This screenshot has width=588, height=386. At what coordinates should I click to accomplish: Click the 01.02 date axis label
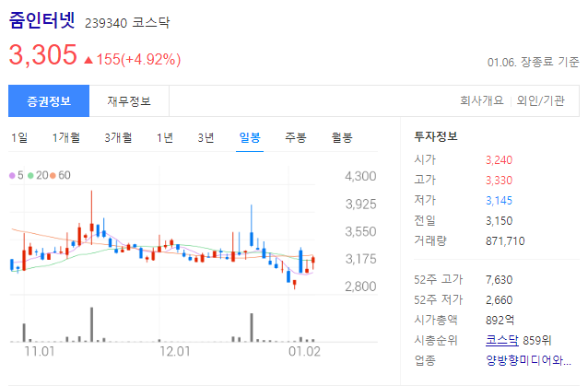tap(304, 352)
